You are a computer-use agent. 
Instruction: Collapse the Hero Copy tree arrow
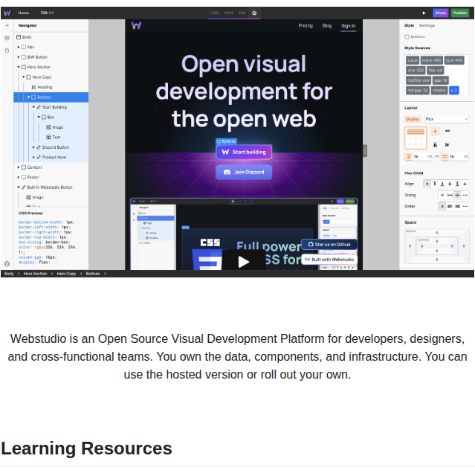pyautogui.click(x=24, y=77)
